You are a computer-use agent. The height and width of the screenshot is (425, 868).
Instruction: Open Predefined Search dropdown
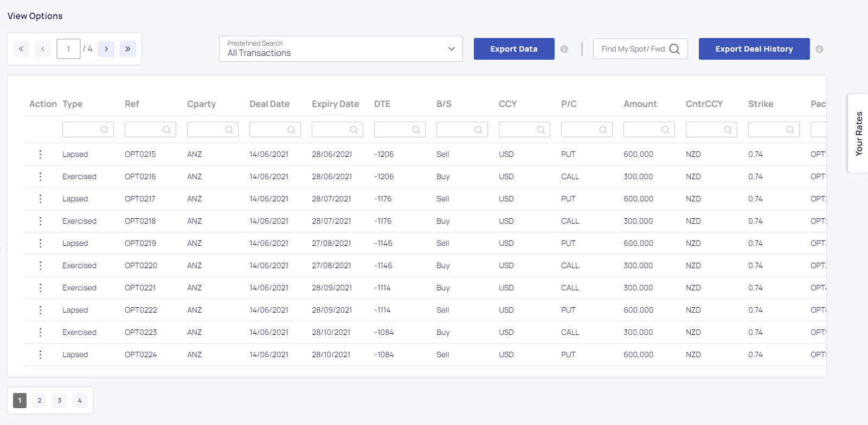click(341, 49)
